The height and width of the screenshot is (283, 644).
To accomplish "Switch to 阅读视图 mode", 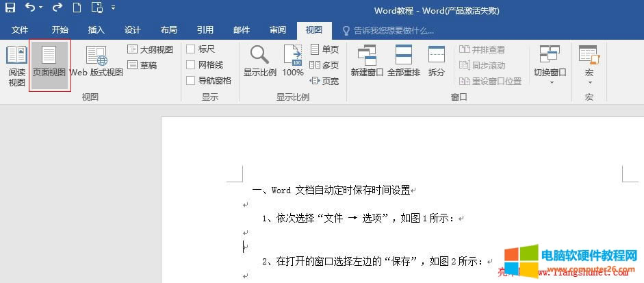I will pos(17,66).
